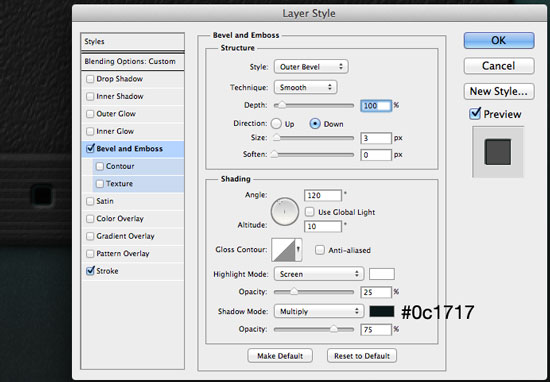Enable the Satin checkbox

point(90,201)
